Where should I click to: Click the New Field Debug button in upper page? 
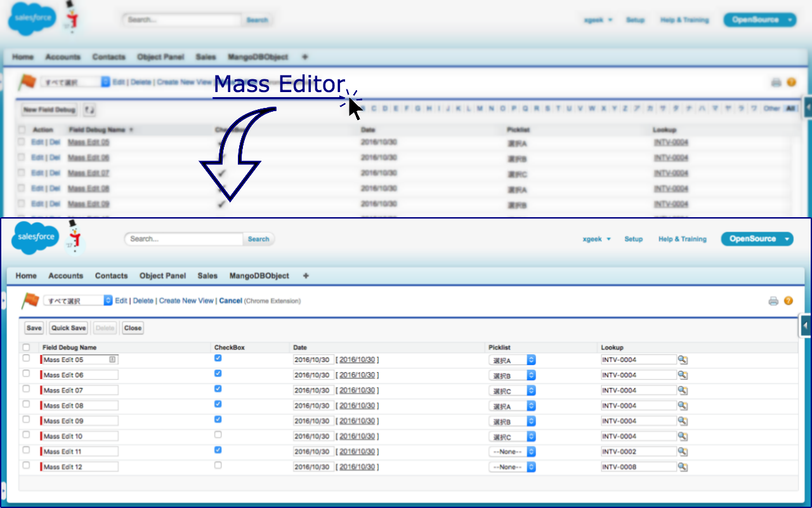point(49,110)
